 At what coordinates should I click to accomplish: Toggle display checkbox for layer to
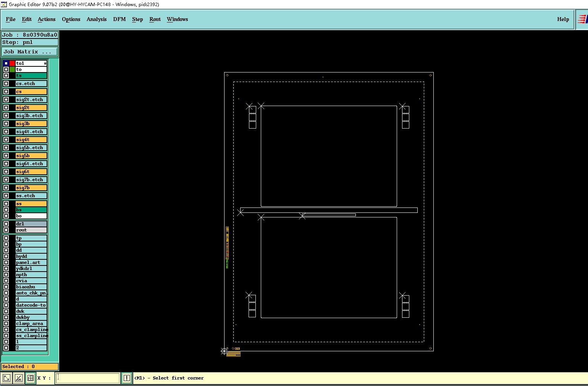(6, 69)
